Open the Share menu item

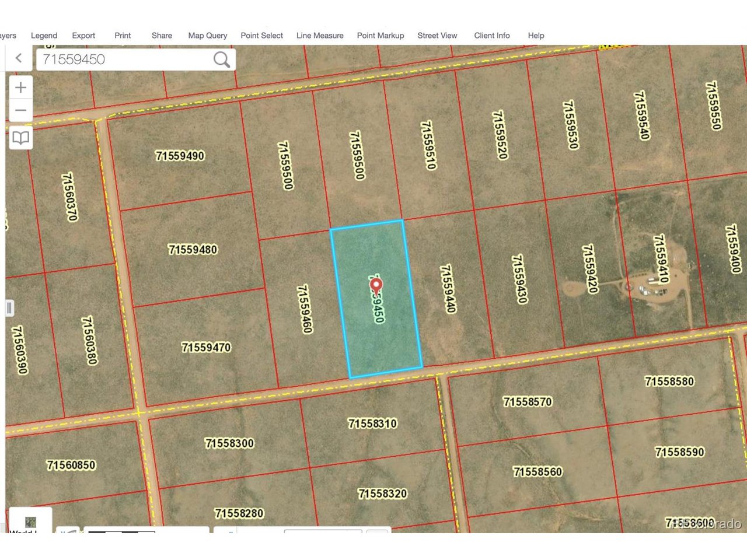click(162, 36)
